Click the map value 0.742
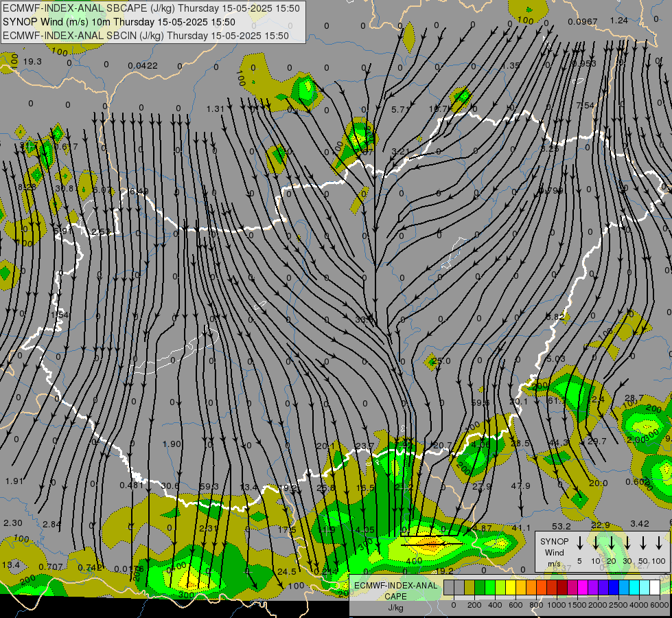The image size is (672, 618). 90,567
